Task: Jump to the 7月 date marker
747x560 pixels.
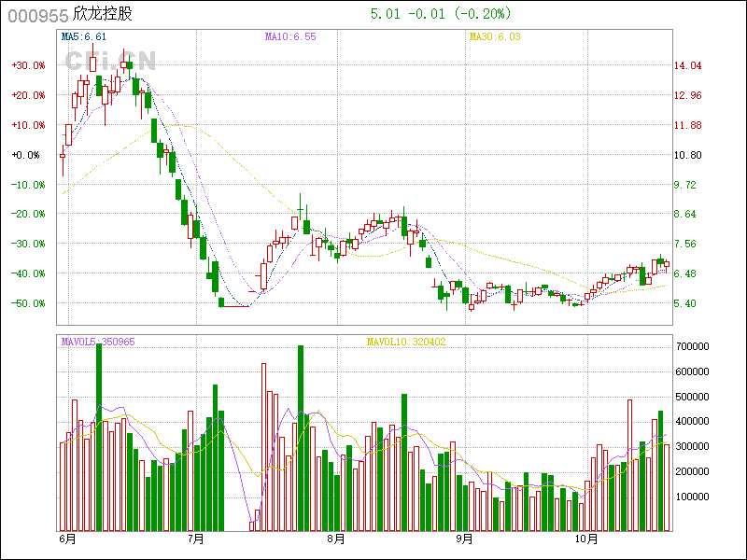Action: click(x=196, y=539)
